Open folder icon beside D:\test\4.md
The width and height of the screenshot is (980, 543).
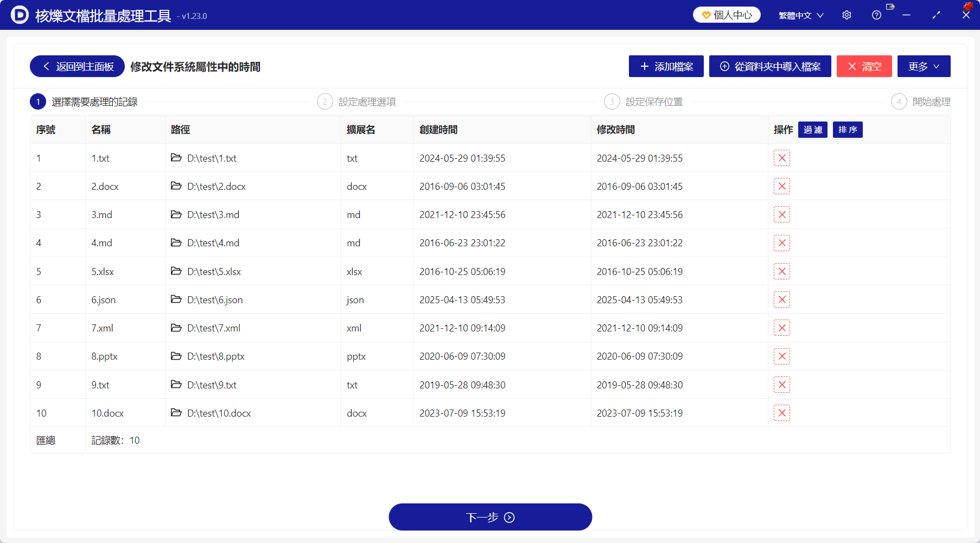(x=176, y=242)
